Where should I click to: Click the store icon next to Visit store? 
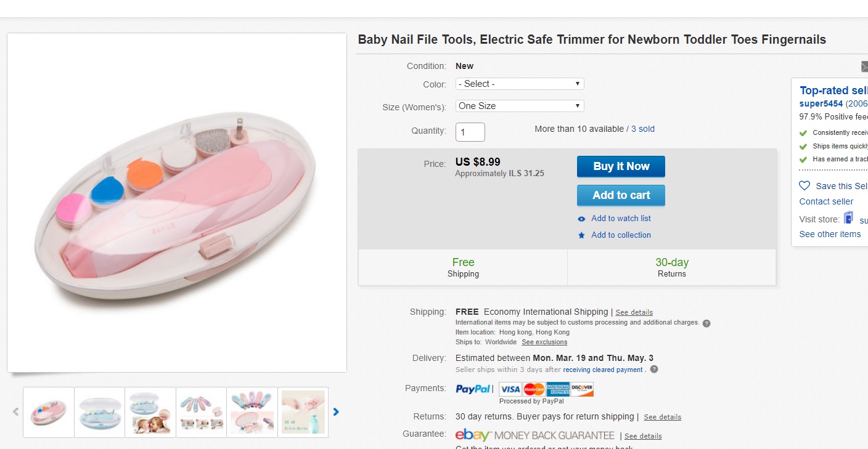[x=849, y=218]
